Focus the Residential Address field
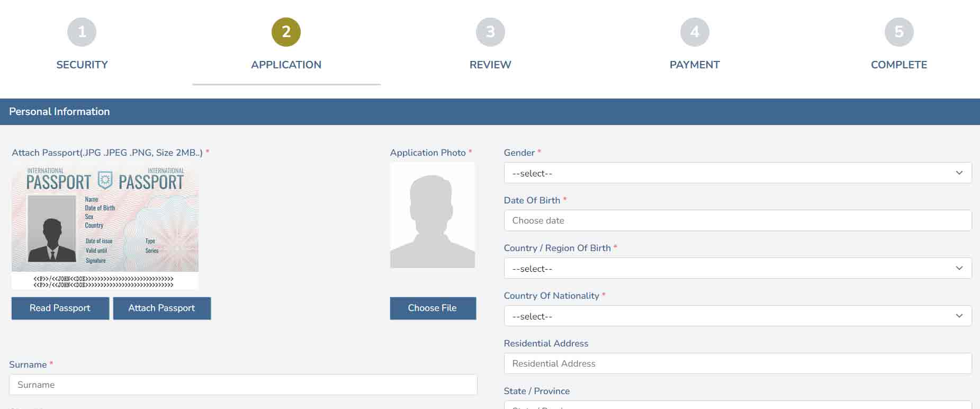The height and width of the screenshot is (409, 980). [738, 363]
